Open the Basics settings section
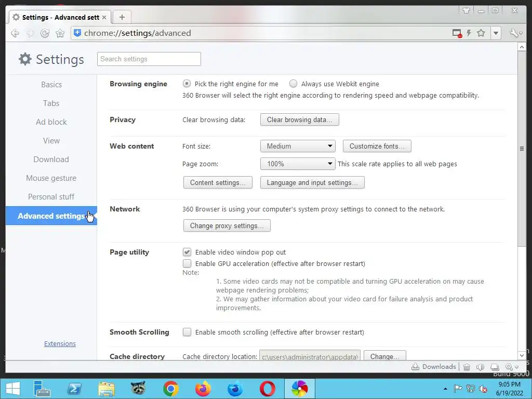The height and width of the screenshot is (399, 532). pos(51,85)
